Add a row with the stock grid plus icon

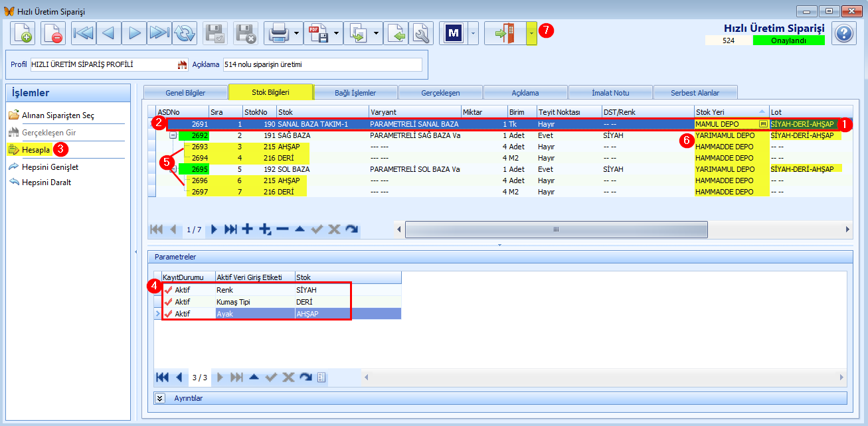247,229
